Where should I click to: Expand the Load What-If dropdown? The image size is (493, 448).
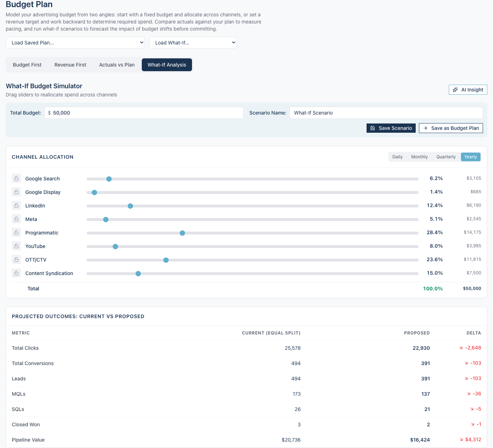tap(193, 43)
